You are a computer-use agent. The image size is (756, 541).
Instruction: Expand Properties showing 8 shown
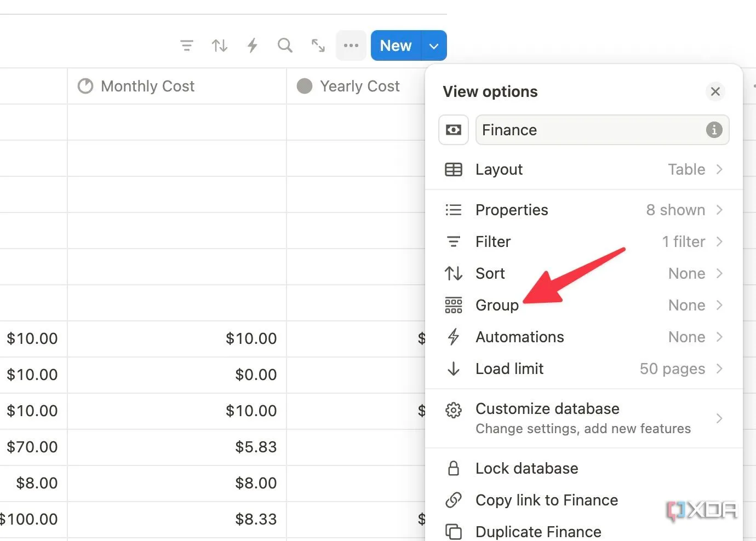coord(583,210)
